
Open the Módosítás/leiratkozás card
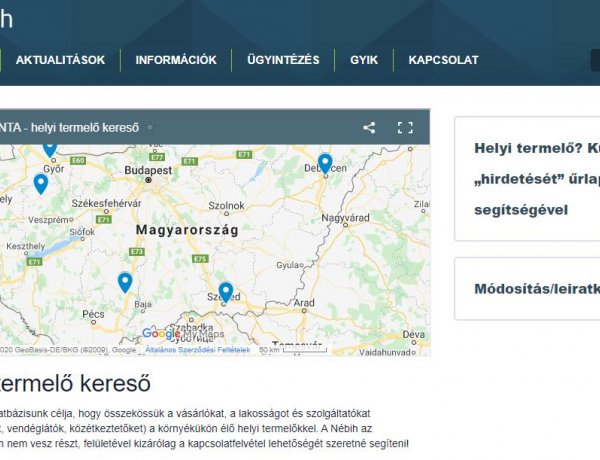[x=527, y=289]
